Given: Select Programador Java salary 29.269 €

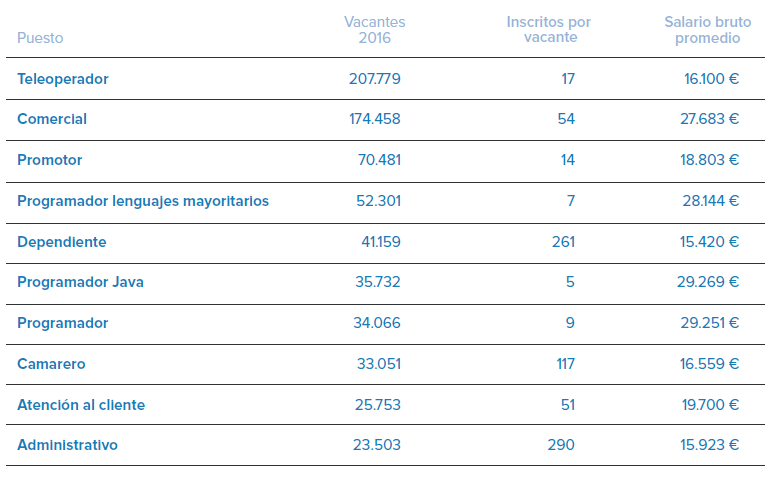Looking at the screenshot, I should point(708,282).
